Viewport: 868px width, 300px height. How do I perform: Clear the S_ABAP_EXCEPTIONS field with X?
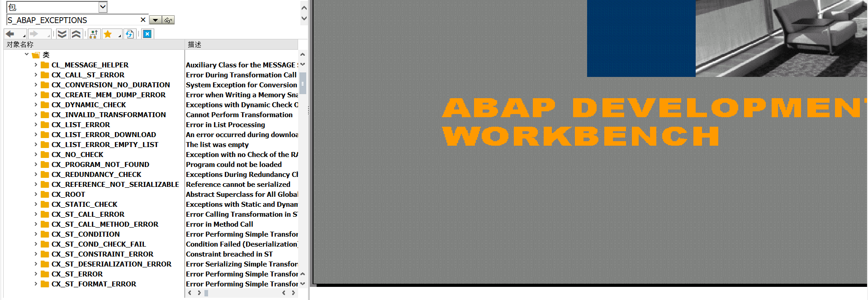(143, 20)
